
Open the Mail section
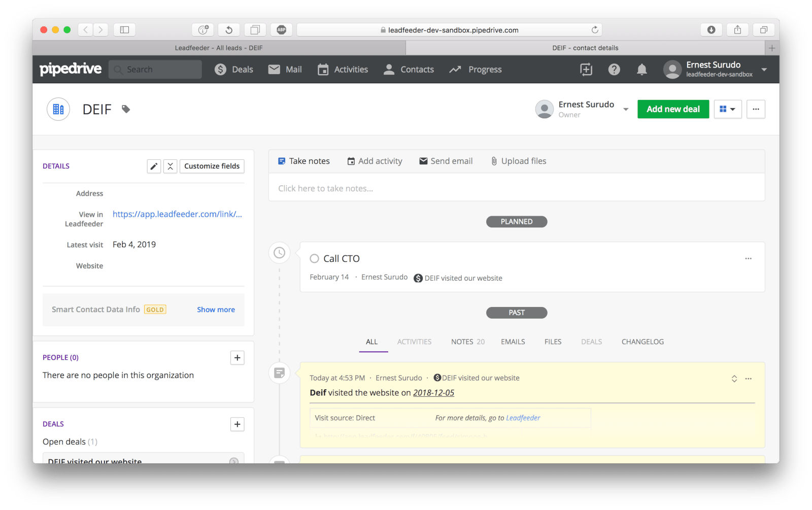(285, 69)
